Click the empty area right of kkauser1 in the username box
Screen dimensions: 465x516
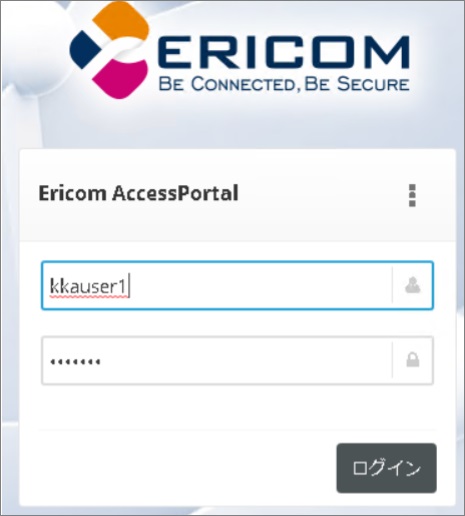coord(260,286)
